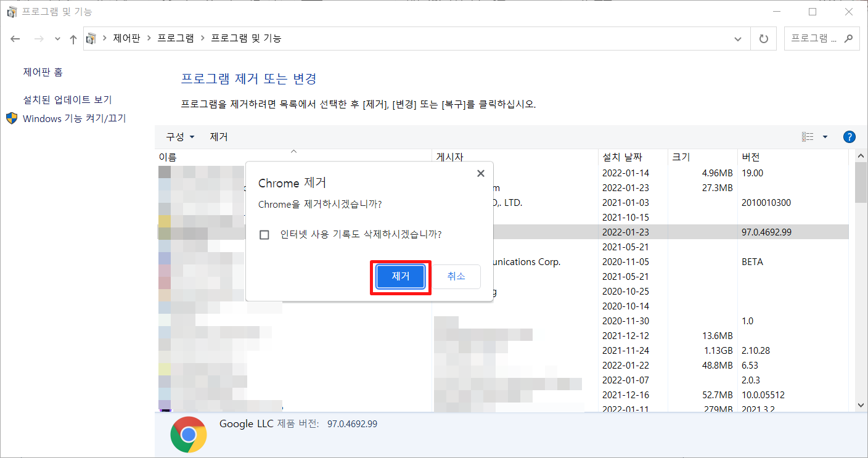Refresh the programs list

(x=764, y=39)
